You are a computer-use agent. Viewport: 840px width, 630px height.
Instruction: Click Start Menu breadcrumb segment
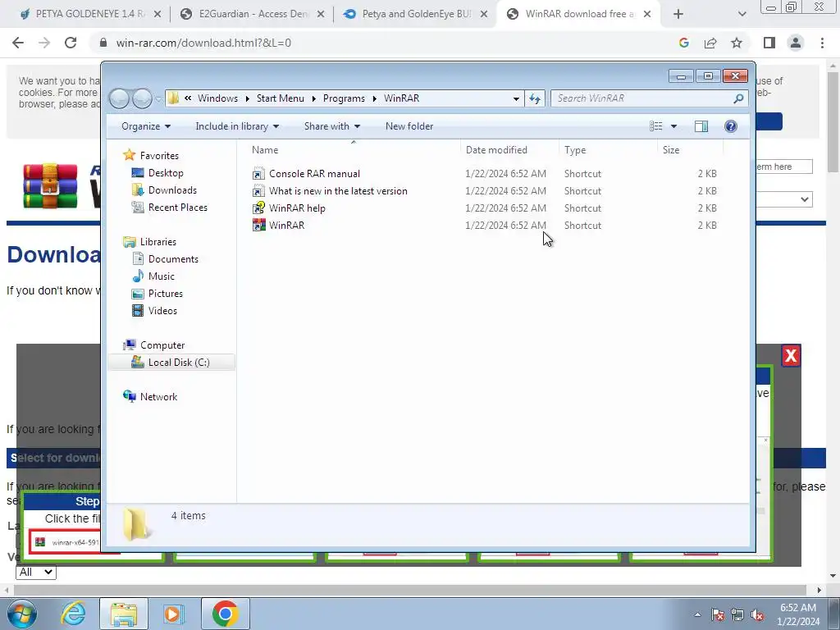pyautogui.click(x=281, y=98)
